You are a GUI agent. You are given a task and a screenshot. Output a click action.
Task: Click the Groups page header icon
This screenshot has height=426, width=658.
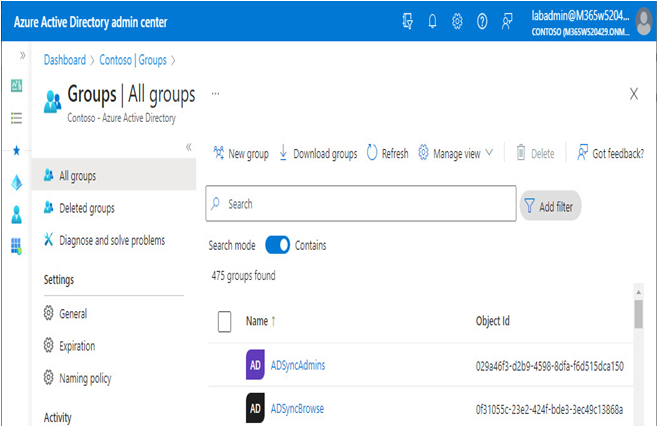[x=52, y=102]
